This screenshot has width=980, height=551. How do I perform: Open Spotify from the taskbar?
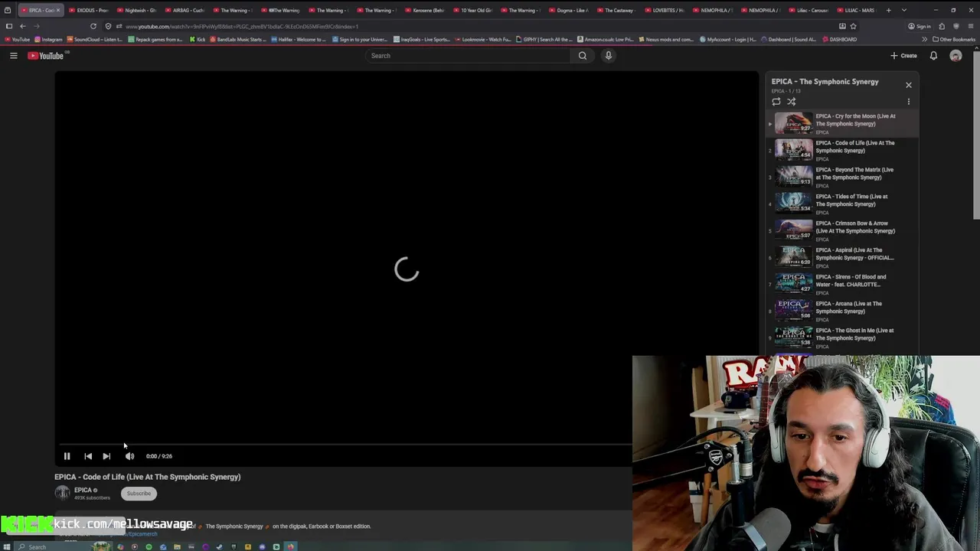tap(149, 546)
